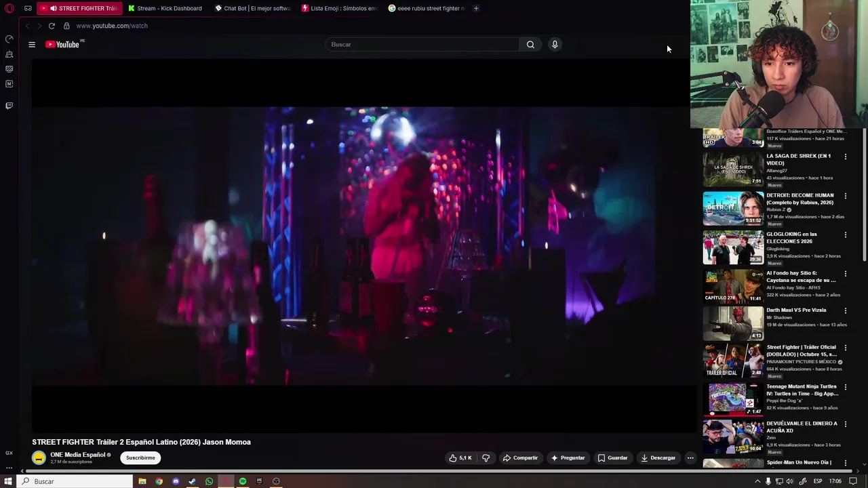
Task: Open the M-labeled sidebar panel icon
Action: (9, 84)
